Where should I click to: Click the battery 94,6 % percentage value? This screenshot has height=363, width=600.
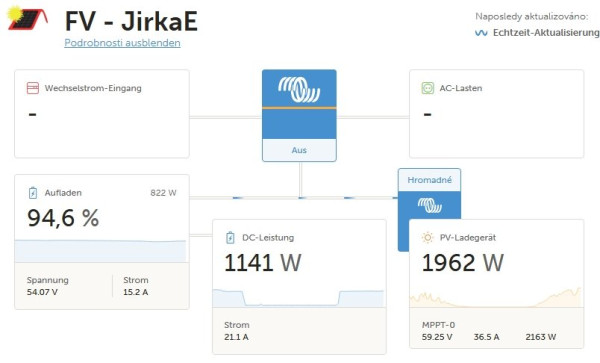[63, 218]
